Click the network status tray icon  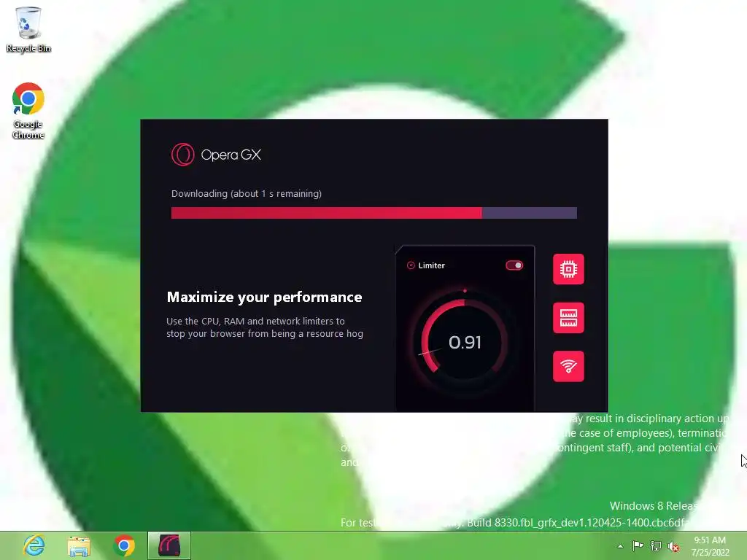click(x=656, y=546)
